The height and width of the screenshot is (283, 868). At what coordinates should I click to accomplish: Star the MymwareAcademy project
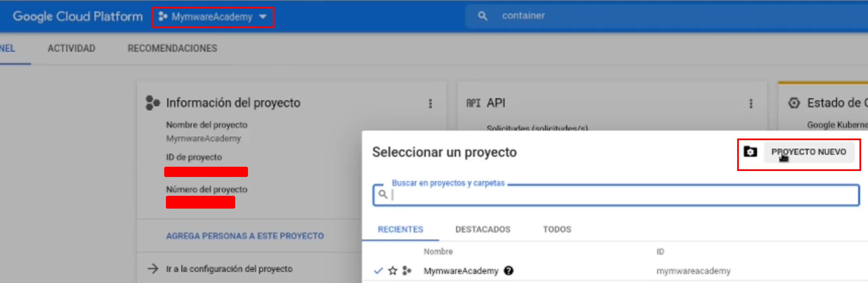click(x=393, y=271)
